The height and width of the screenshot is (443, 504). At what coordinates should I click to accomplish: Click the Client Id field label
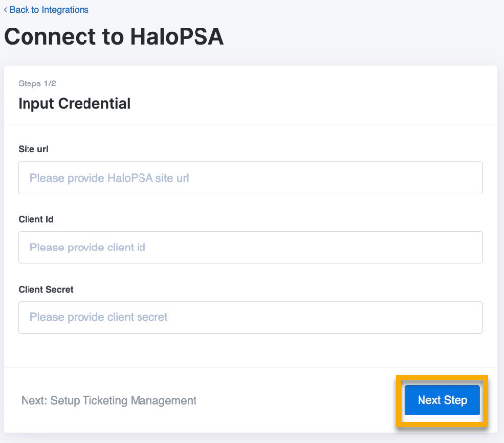tap(35, 219)
